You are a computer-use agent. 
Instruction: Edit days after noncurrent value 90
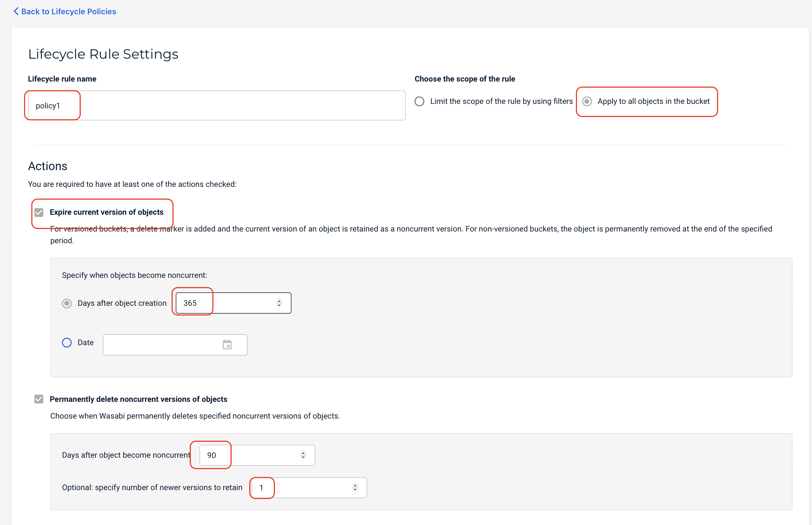pos(257,455)
